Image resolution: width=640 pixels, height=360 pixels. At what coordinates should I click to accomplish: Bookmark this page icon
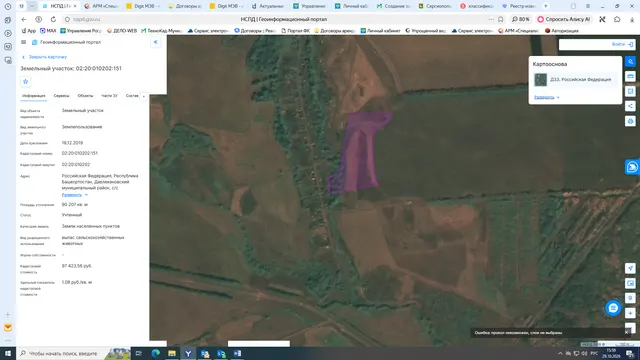click(500, 19)
